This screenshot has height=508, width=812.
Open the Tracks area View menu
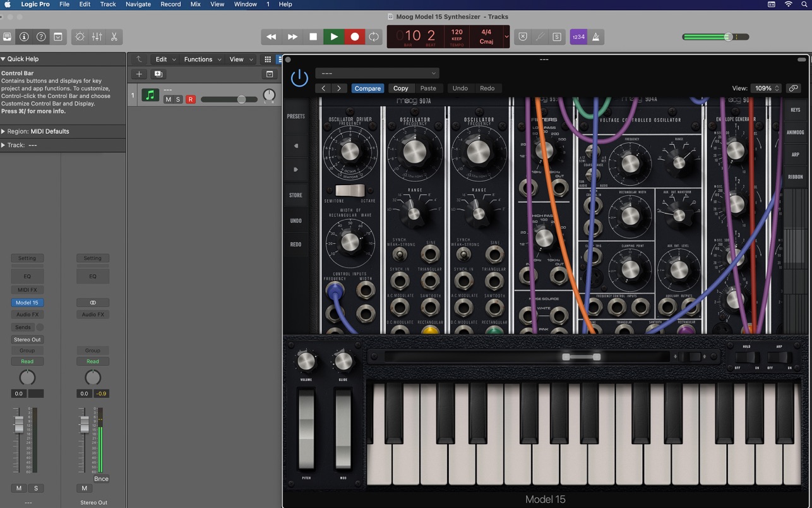[x=241, y=59]
